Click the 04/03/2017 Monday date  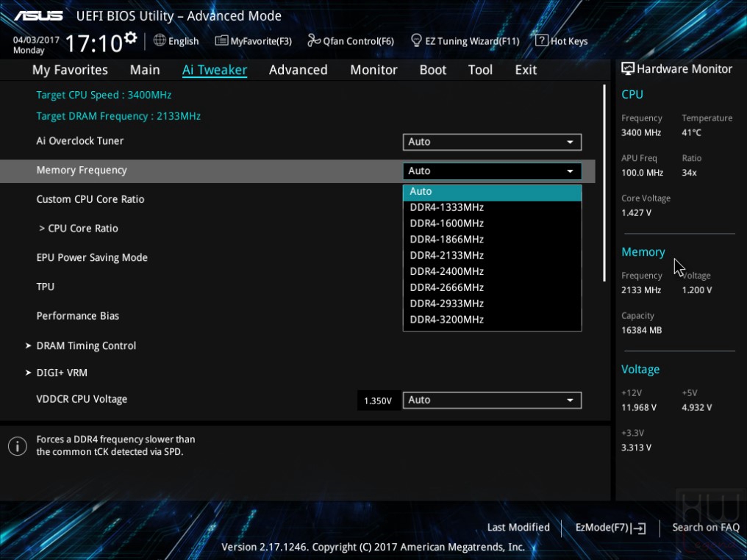pyautogui.click(x=36, y=46)
